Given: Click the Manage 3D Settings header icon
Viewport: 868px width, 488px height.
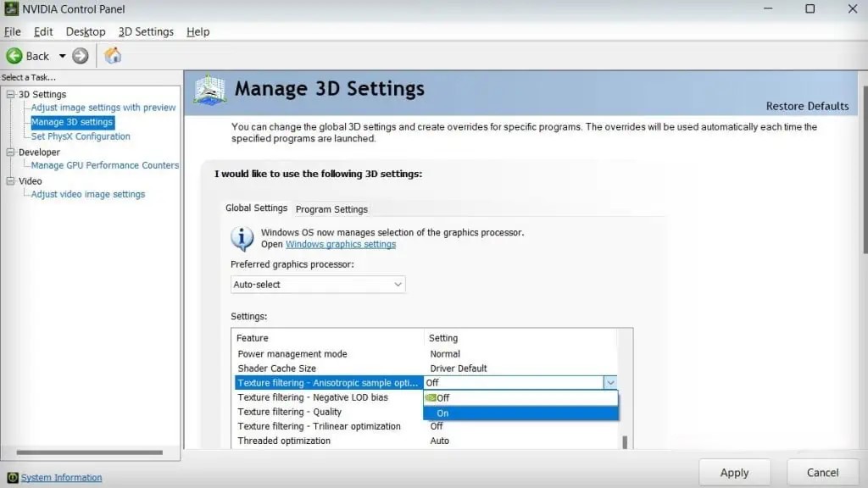Looking at the screenshot, I should tap(209, 90).
